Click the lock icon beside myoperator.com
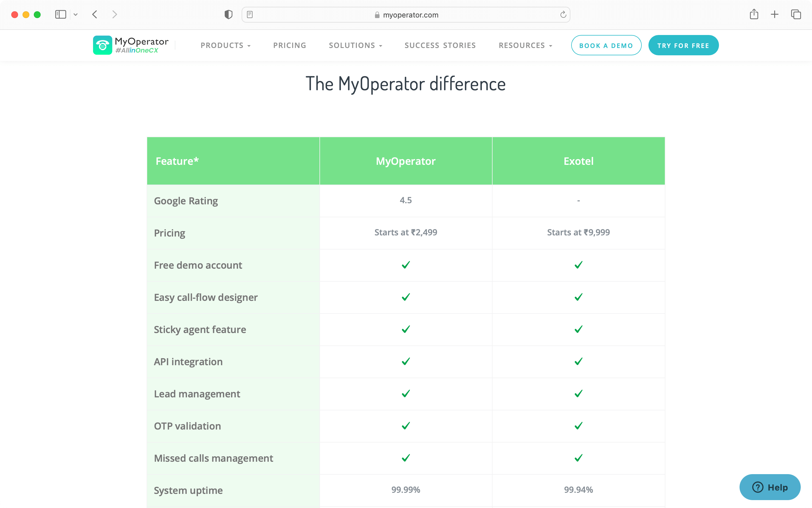The height and width of the screenshot is (508, 812). [x=377, y=15]
